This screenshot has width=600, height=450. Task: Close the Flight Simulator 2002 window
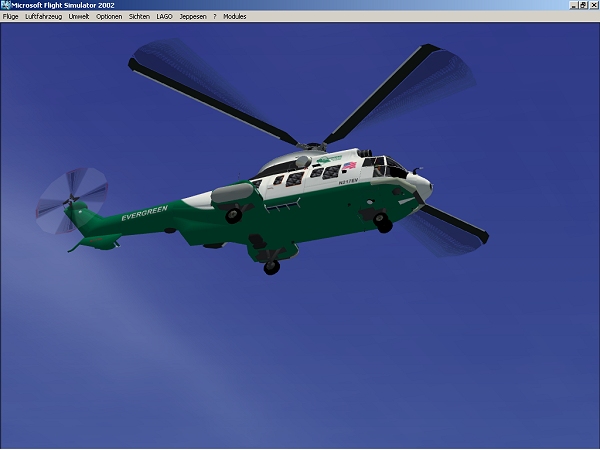click(593, 5)
